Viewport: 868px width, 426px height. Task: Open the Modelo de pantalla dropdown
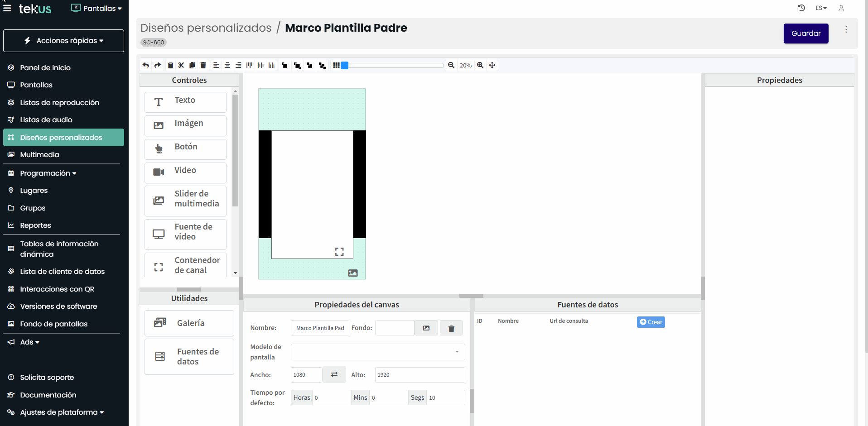378,352
